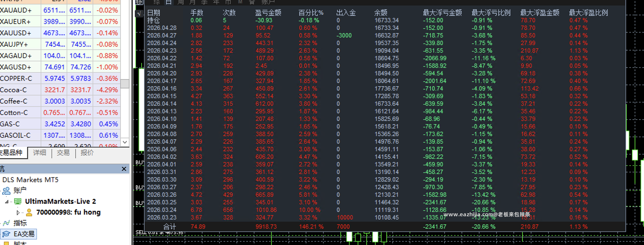Select the Cotton-C symbol row

[x=60, y=112]
